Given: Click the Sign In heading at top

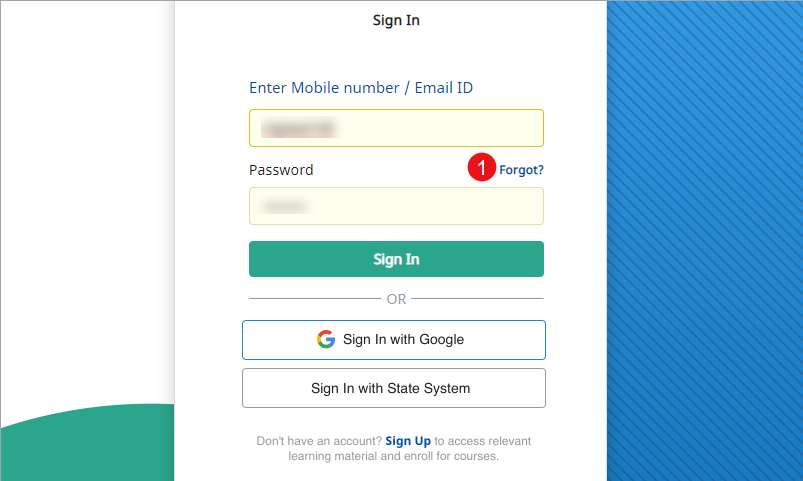Looking at the screenshot, I should click(x=396, y=20).
